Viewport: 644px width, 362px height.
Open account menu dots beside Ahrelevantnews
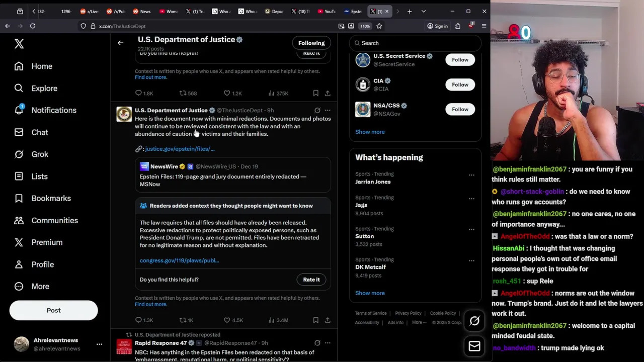(99, 344)
